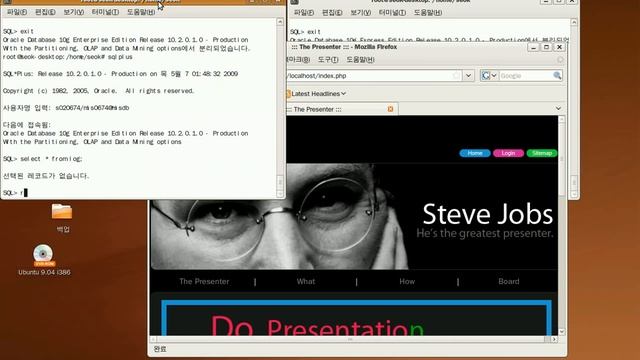This screenshot has width=640, height=360.
Task: Click the Google search magnifier icon in Firefox
Action: [x=557, y=76]
